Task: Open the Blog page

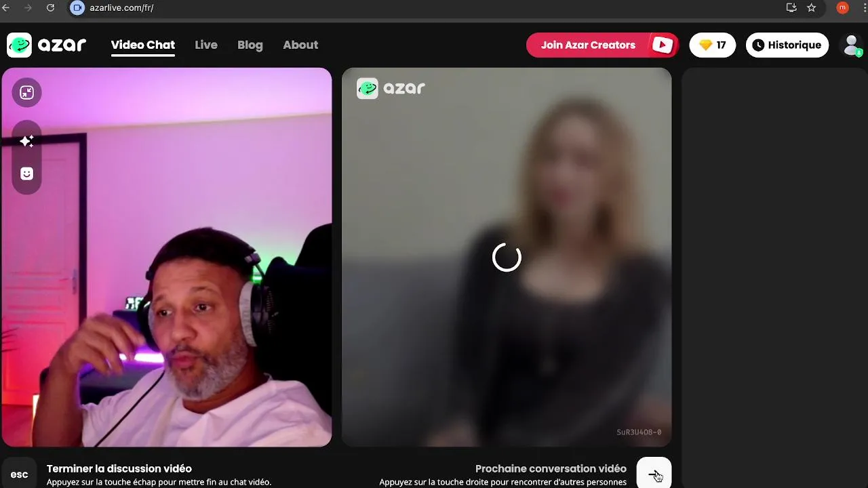Action: [250, 45]
